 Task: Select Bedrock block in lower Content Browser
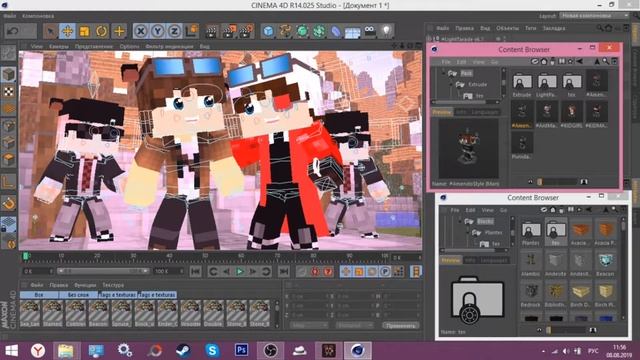[x=531, y=295]
